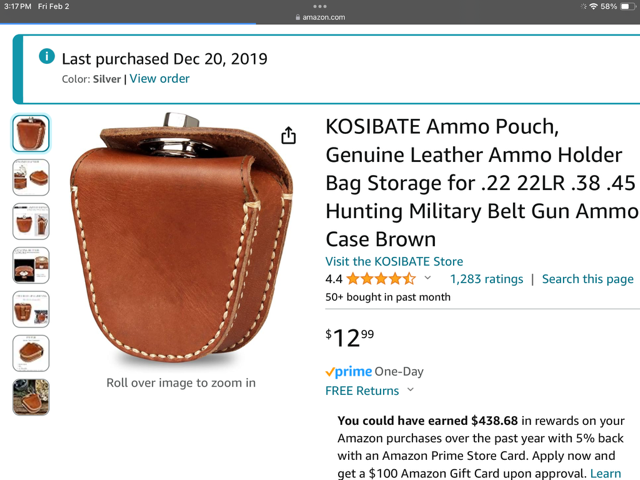
Task: Click the star rating icons
Action: [381, 279]
